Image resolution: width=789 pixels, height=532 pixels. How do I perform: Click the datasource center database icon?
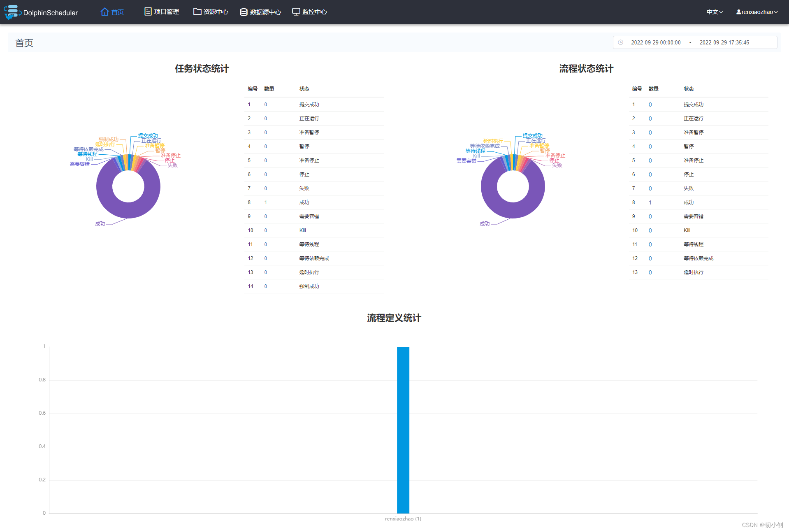click(244, 12)
